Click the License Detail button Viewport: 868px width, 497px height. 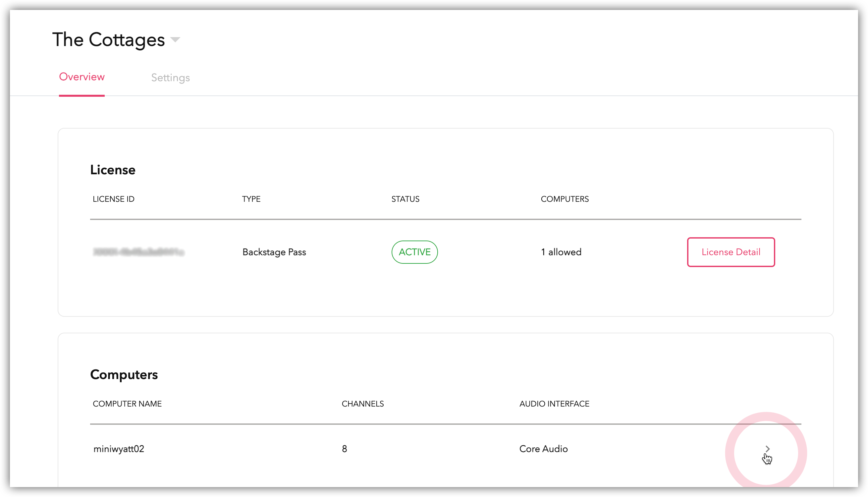(x=731, y=252)
